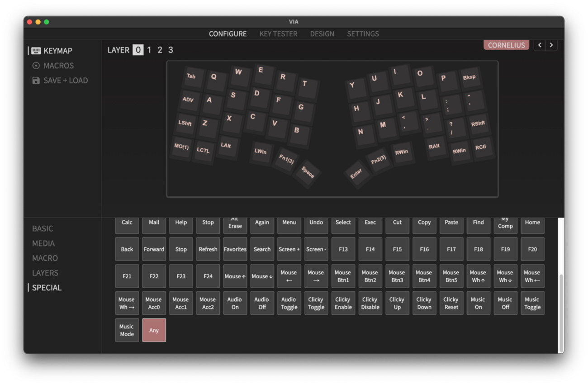This screenshot has height=385, width=588.
Task: Click the keycode list scrollbar
Action: coord(561,313)
